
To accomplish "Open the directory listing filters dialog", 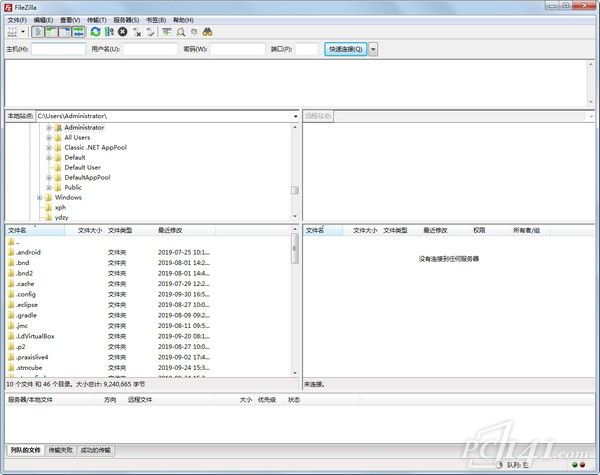I will point(166,32).
